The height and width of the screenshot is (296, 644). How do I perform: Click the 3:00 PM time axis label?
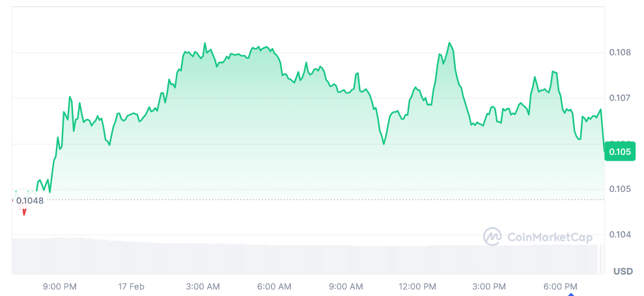[x=490, y=286]
